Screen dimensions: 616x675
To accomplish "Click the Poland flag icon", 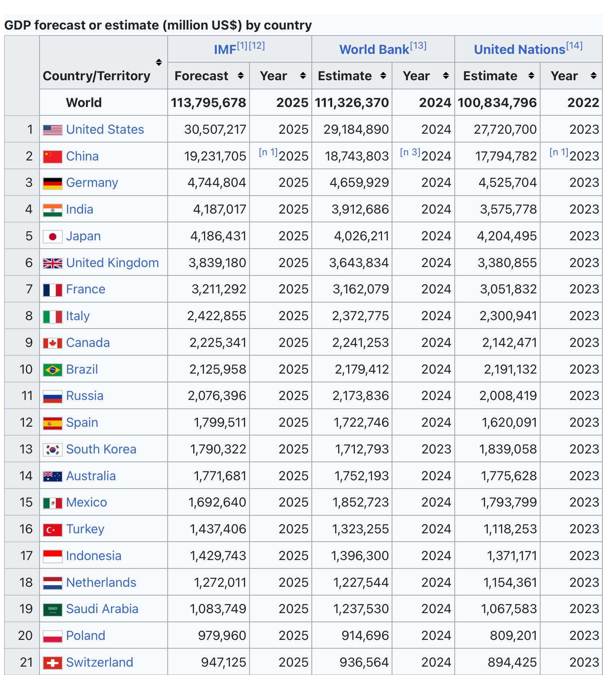I will 53,636.
